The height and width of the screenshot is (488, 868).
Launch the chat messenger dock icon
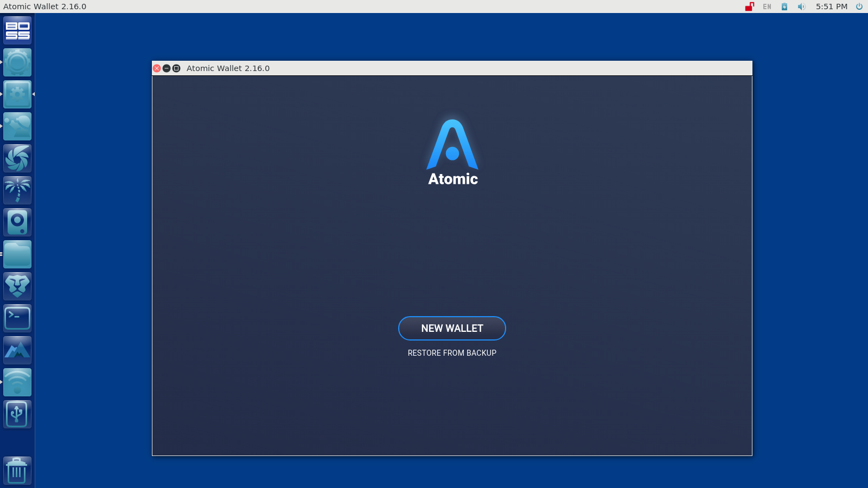coord(17,126)
